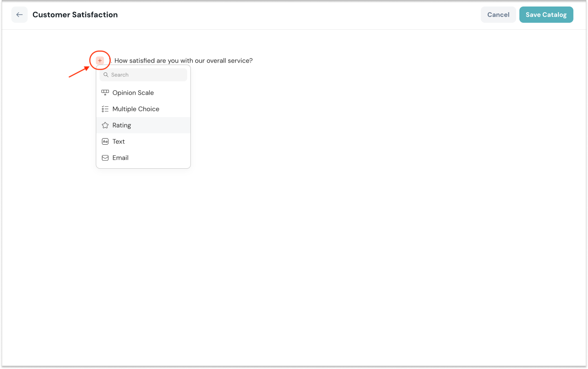Click the red plus add-question icon
This screenshot has height=369, width=588.
[x=100, y=61]
